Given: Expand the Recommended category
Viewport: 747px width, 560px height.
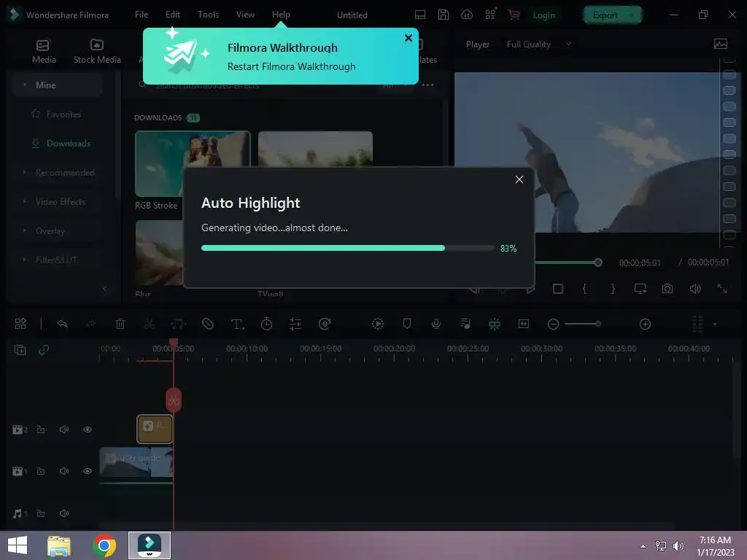Looking at the screenshot, I should tap(25, 172).
